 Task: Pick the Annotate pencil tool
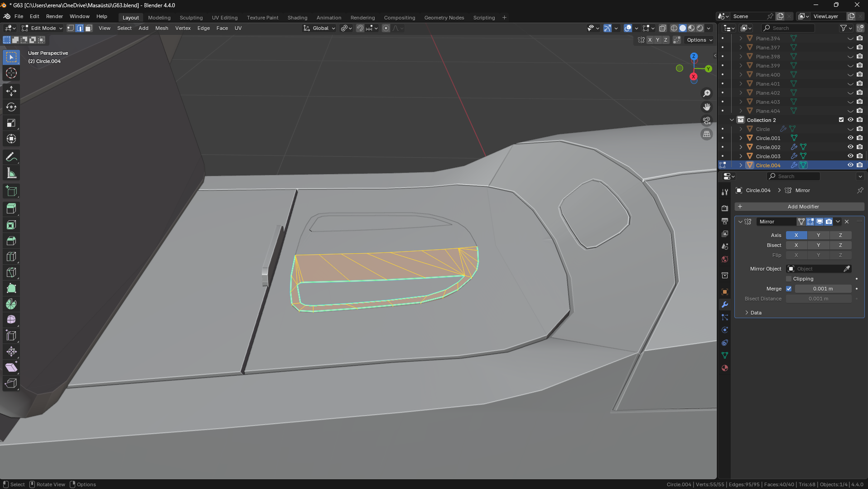click(11, 157)
